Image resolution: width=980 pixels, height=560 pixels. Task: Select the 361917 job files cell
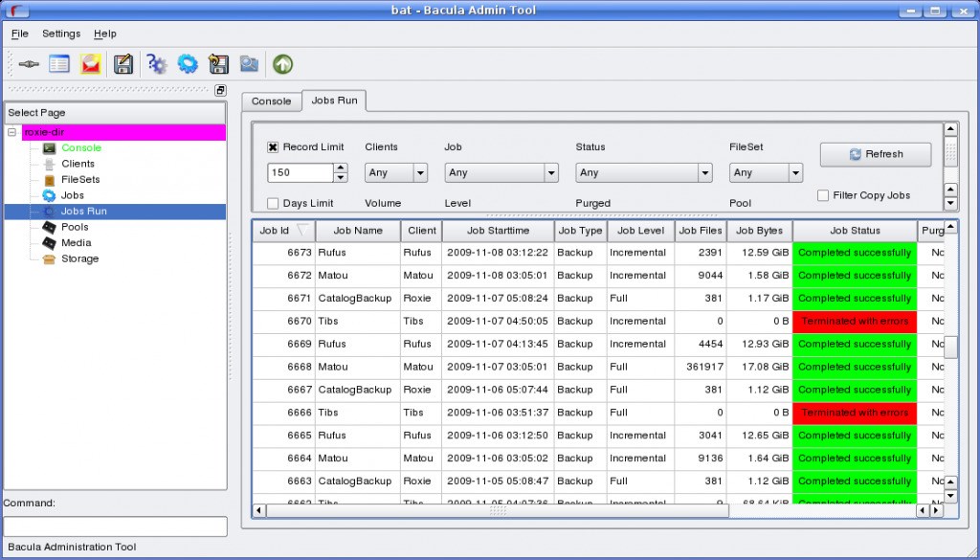(x=701, y=367)
